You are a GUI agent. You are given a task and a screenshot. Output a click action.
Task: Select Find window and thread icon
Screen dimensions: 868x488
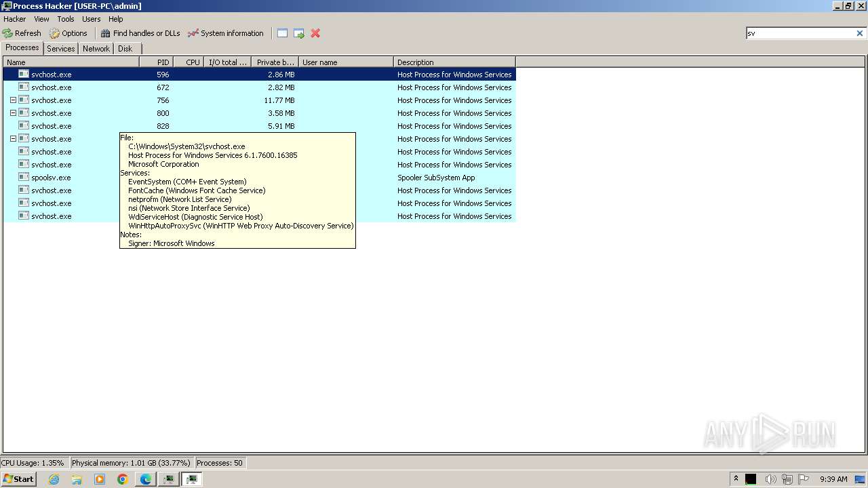(x=299, y=33)
